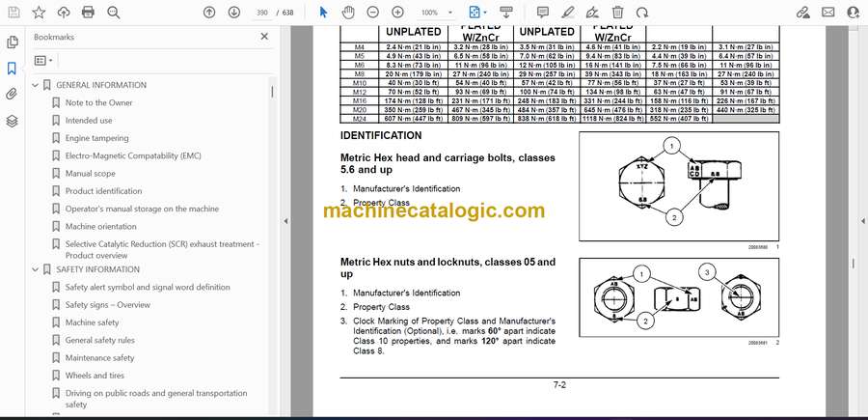Go to Manual scope bookmark

pyautogui.click(x=91, y=174)
